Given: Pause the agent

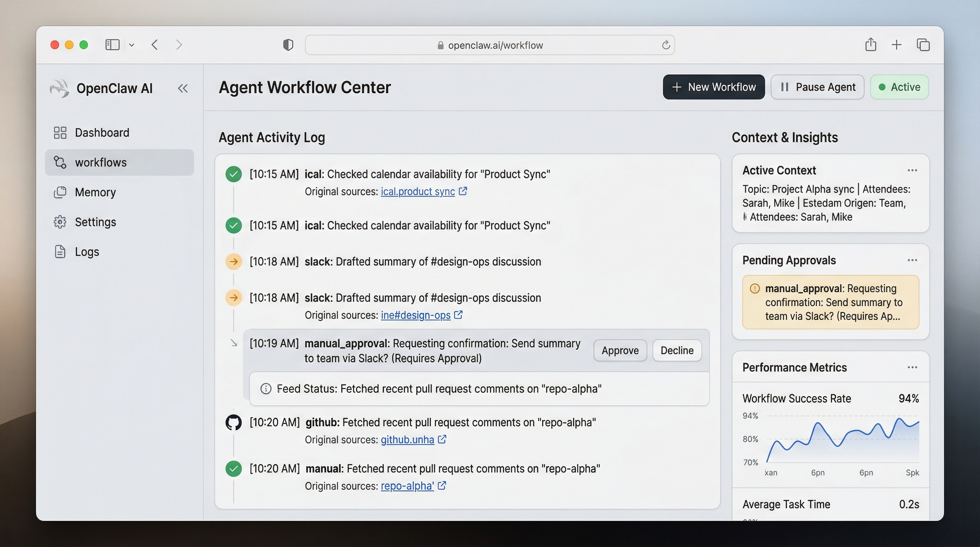Looking at the screenshot, I should (817, 87).
